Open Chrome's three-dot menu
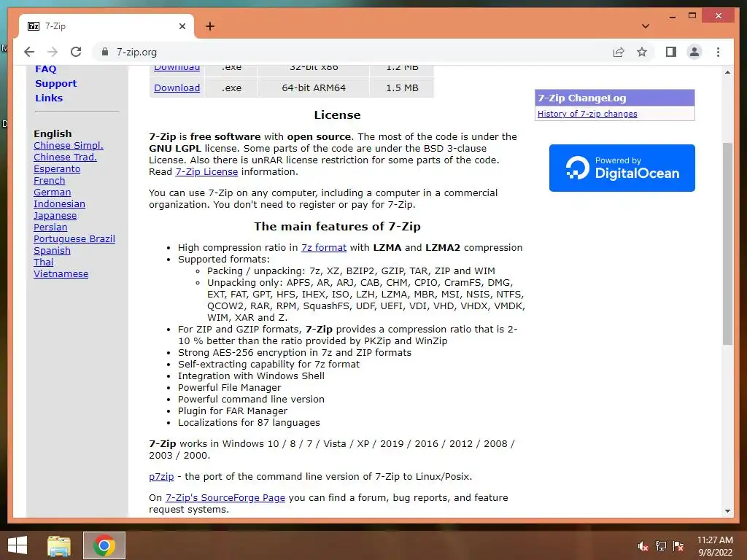The width and height of the screenshot is (747, 560). (718, 52)
